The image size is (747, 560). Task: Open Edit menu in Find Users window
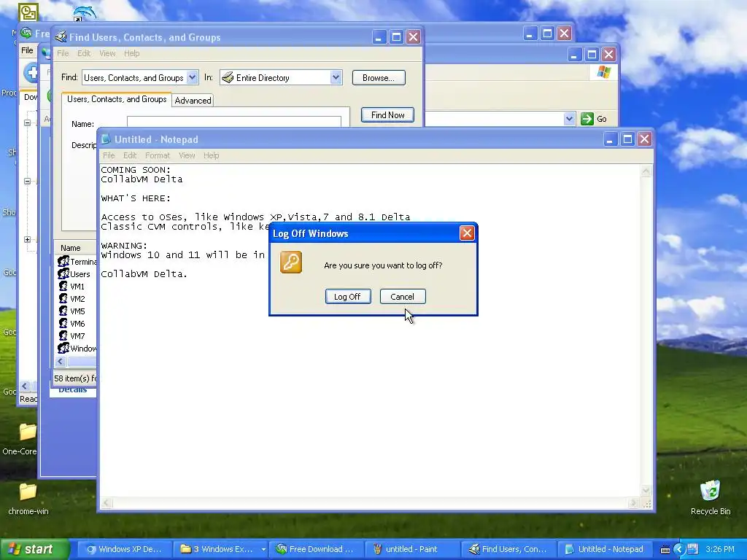[84, 53]
